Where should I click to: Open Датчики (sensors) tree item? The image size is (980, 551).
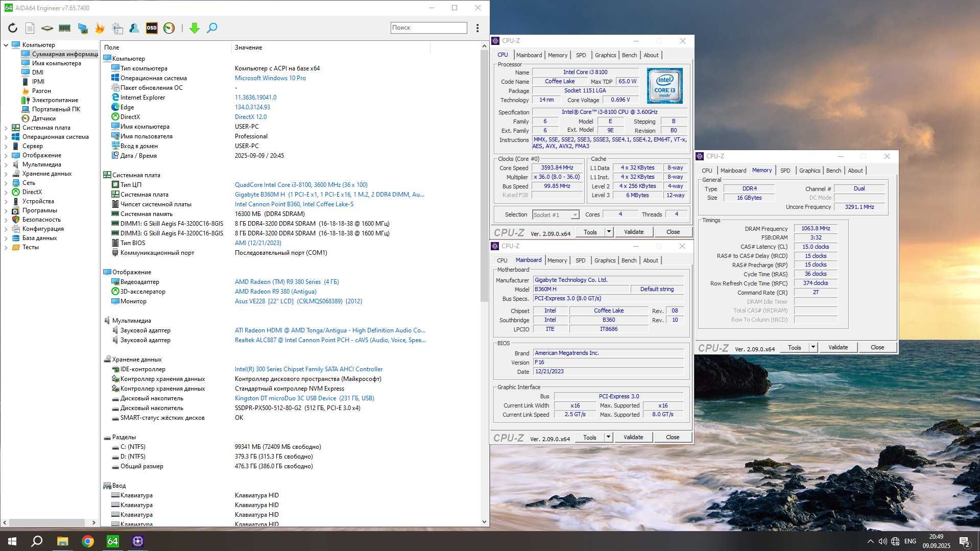[39, 118]
